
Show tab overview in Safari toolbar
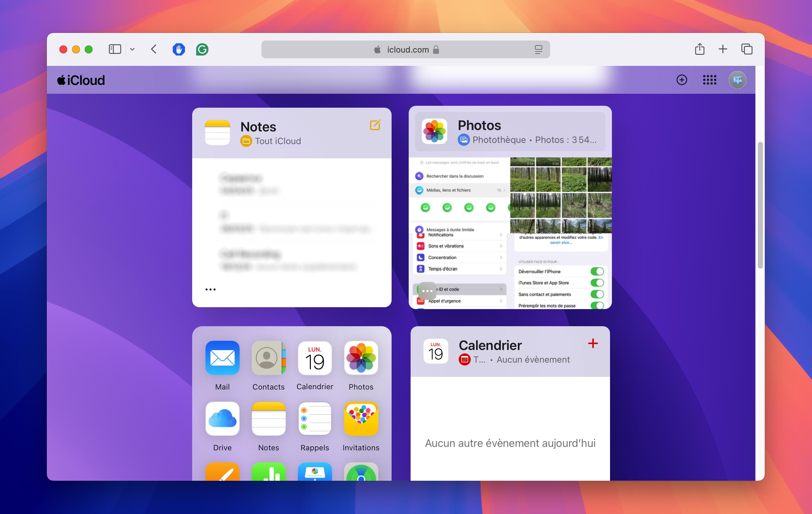click(746, 49)
